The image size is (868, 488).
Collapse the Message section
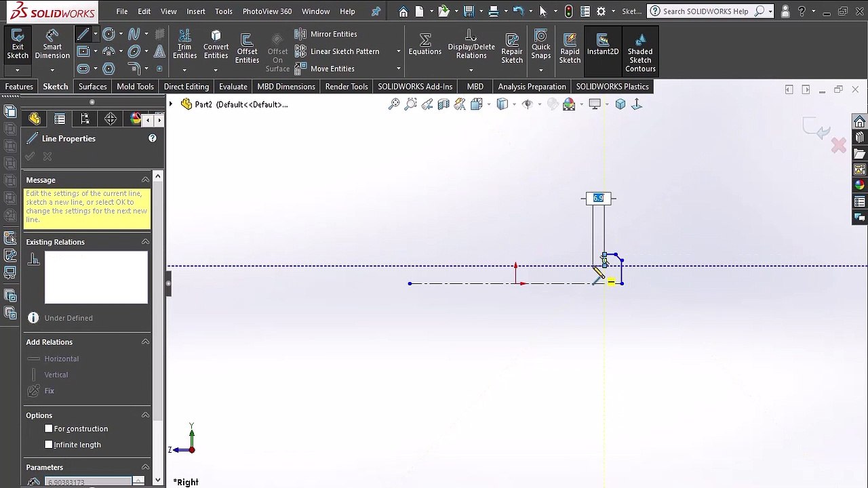[x=145, y=180]
